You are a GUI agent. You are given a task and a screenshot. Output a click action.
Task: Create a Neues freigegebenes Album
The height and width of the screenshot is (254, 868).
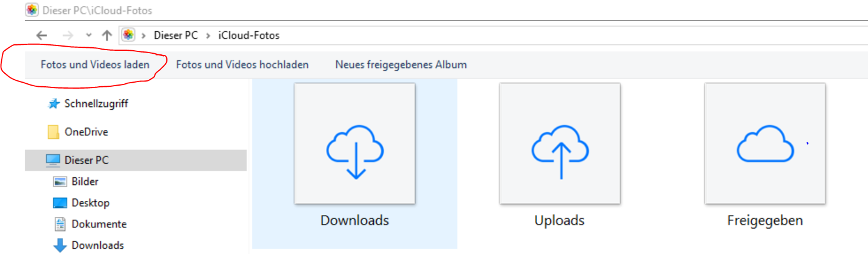pyautogui.click(x=401, y=64)
